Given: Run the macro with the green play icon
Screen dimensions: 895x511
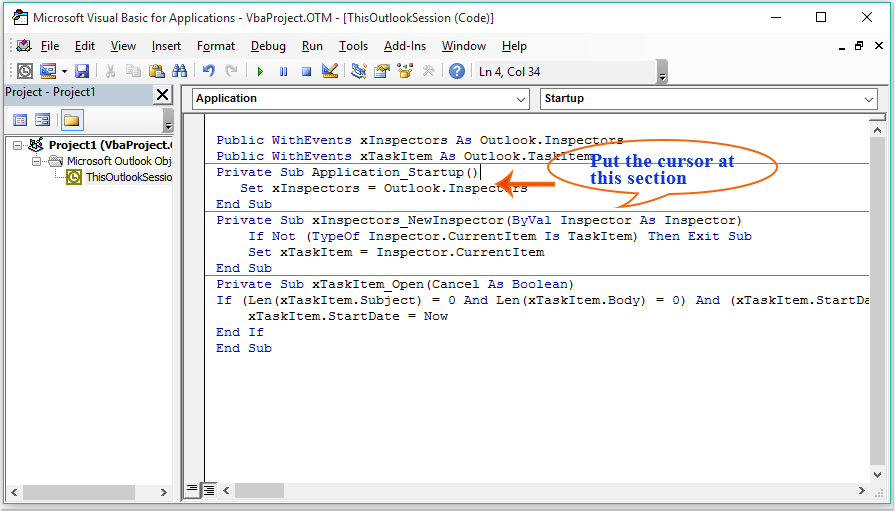Looking at the screenshot, I should pos(260,71).
